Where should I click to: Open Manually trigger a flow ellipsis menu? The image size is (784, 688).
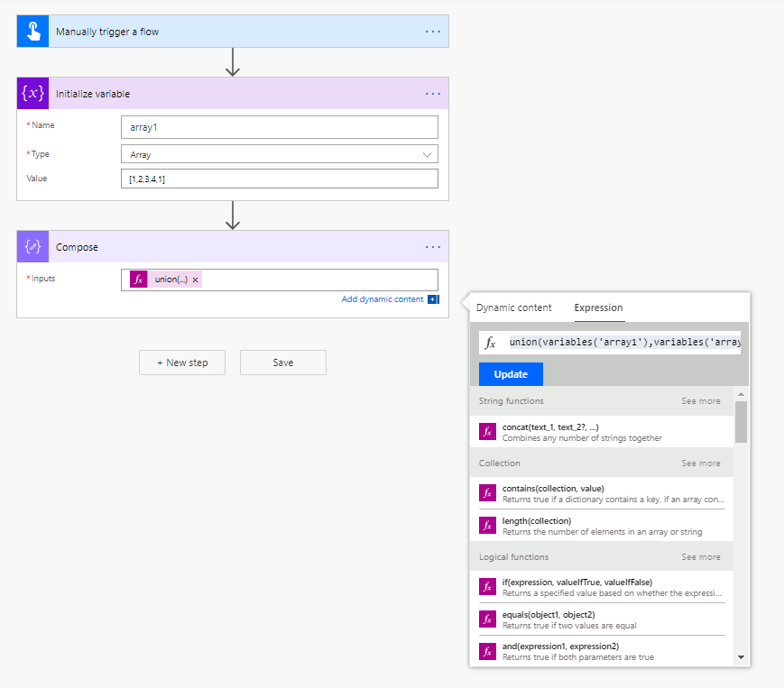coord(433,32)
